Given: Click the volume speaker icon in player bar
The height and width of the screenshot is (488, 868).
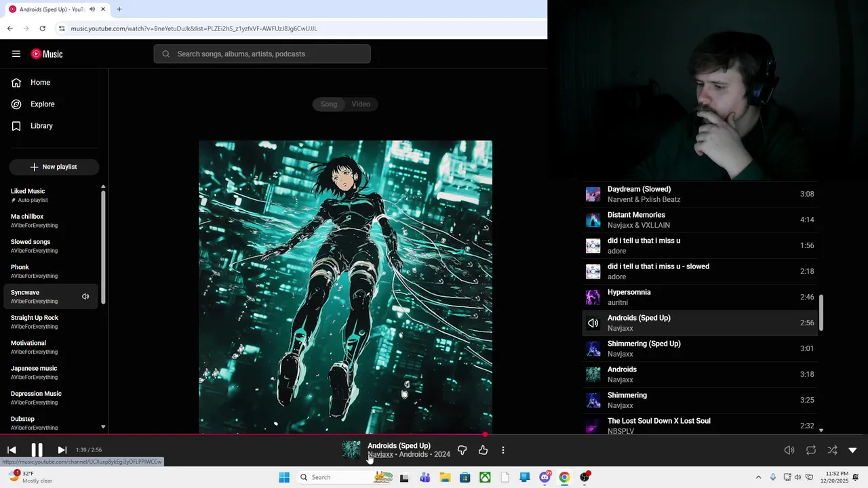Looking at the screenshot, I should click(789, 450).
